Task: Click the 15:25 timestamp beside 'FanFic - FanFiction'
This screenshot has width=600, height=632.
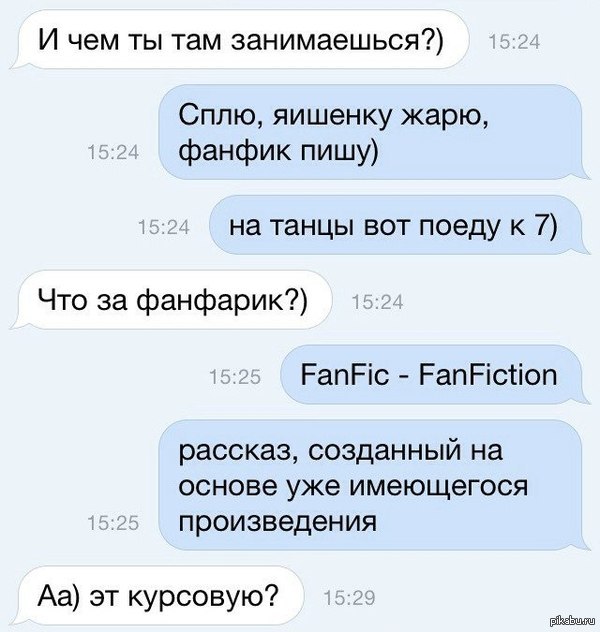Action: click(235, 377)
